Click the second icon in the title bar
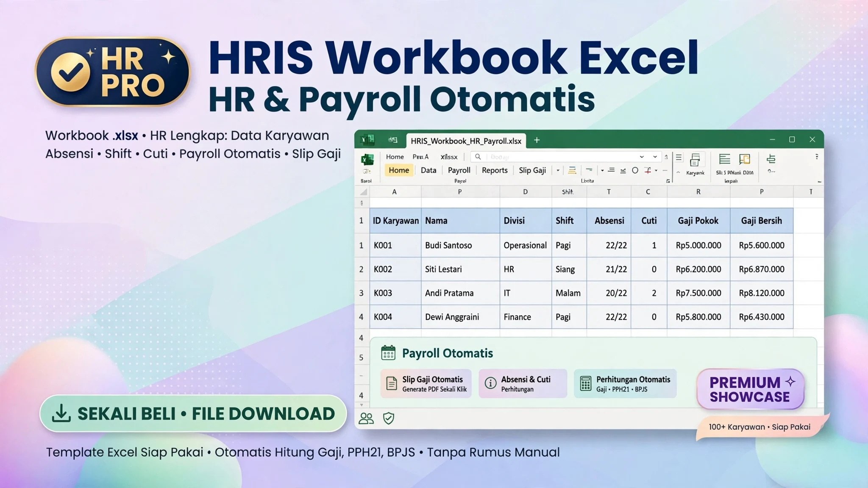This screenshot has width=868, height=488. (393, 139)
